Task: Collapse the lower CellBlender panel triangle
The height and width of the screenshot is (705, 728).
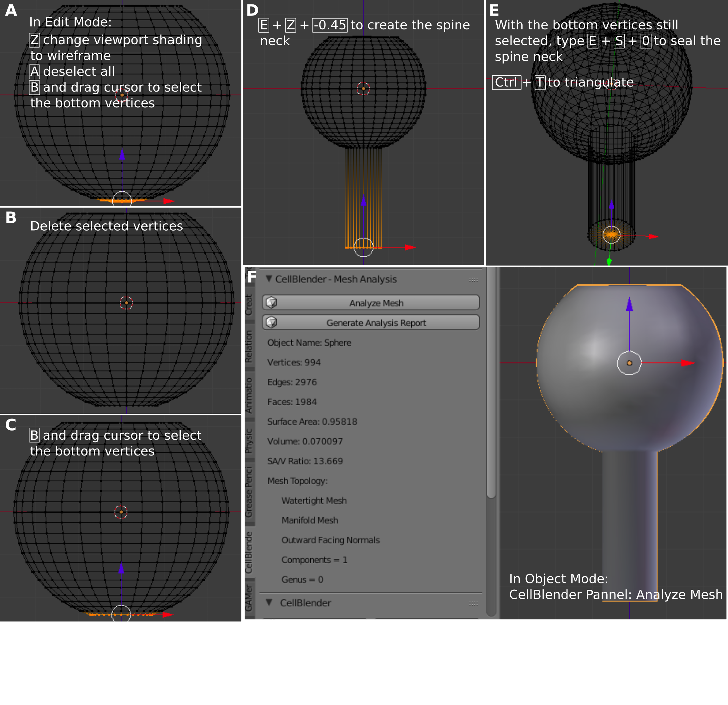Action: 269,602
